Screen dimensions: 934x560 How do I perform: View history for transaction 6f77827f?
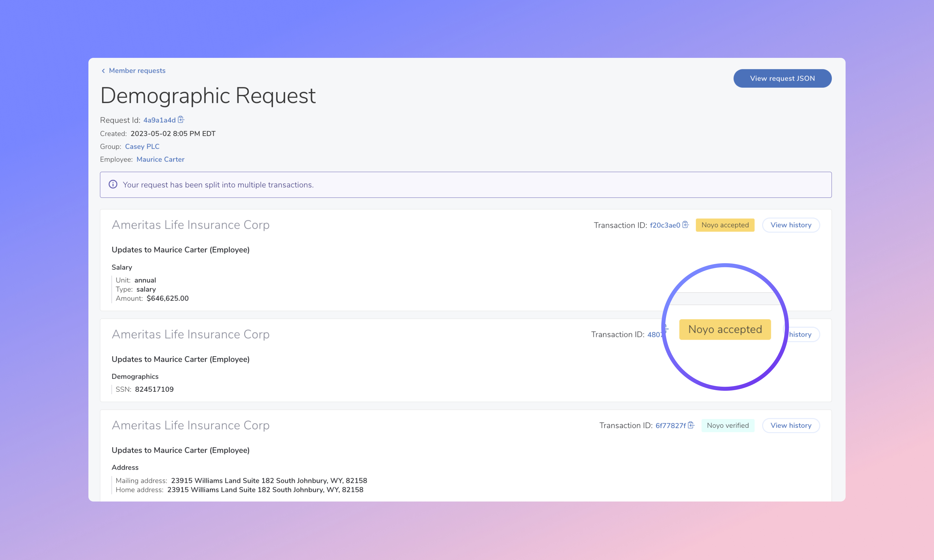[791, 425]
